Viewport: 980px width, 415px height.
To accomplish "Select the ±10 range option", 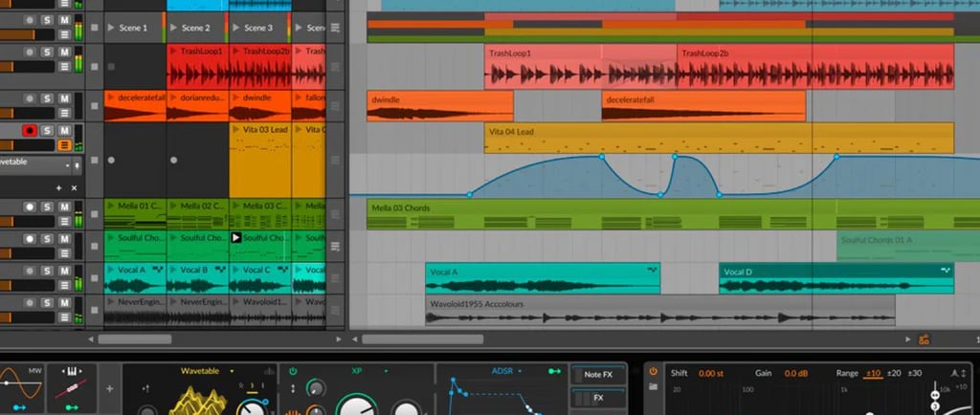I will 873,373.
